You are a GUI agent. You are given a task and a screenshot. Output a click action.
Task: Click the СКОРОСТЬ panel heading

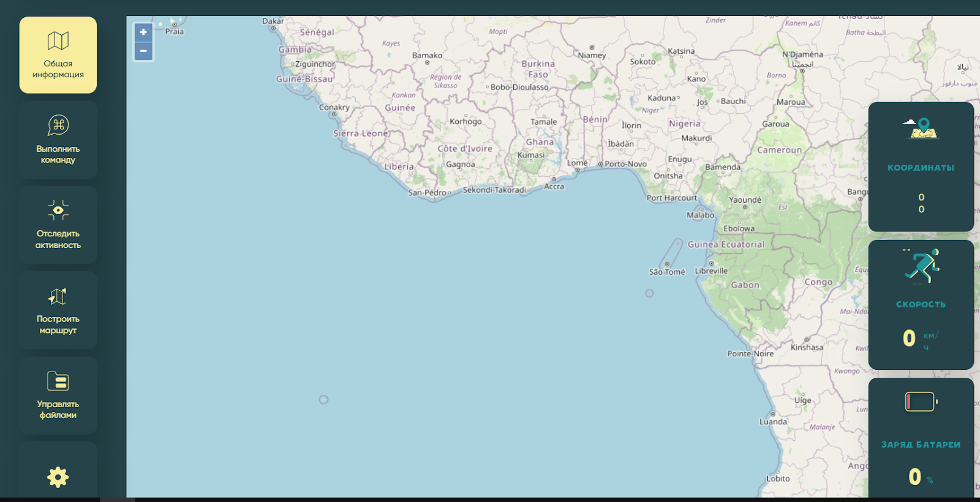pyautogui.click(x=921, y=304)
